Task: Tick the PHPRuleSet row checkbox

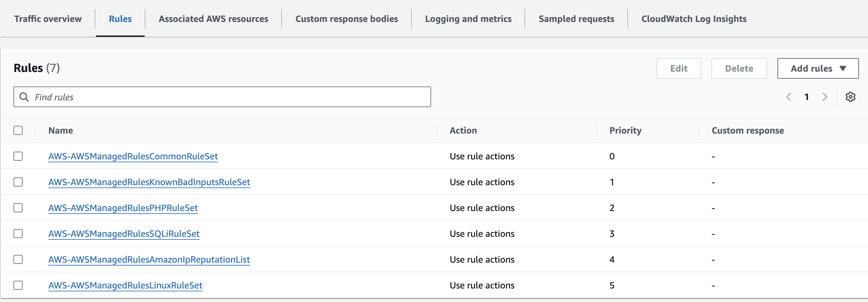Action: click(x=18, y=207)
